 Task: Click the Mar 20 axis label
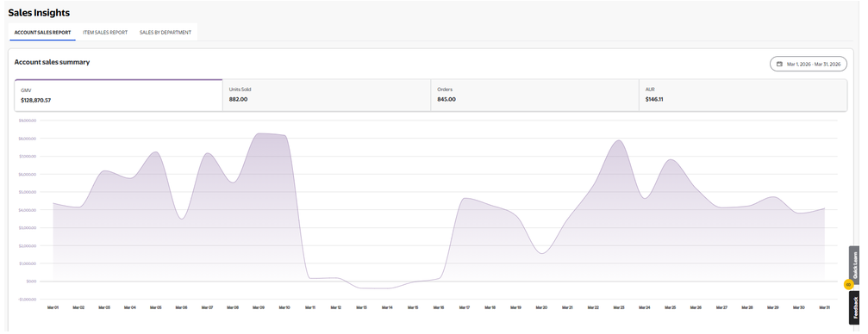pos(542,307)
